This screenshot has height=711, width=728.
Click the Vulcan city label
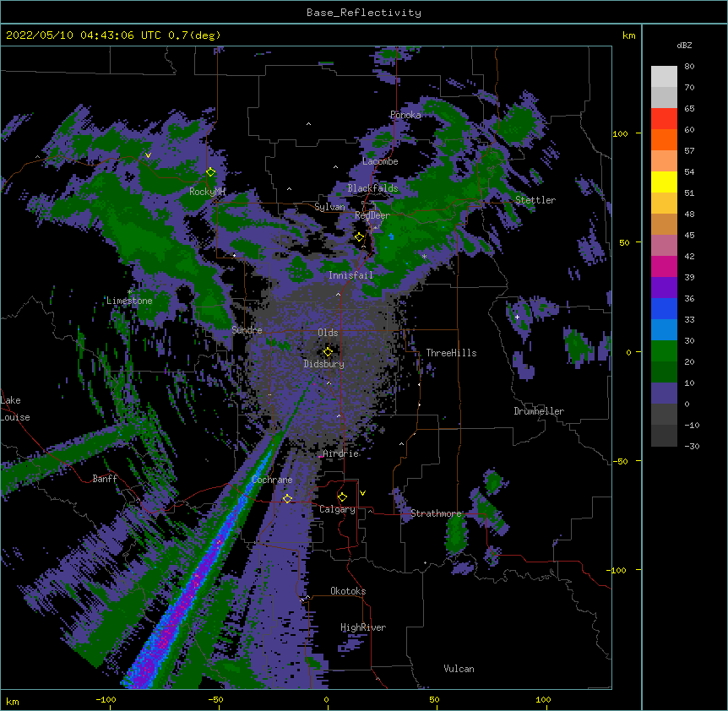click(x=459, y=669)
